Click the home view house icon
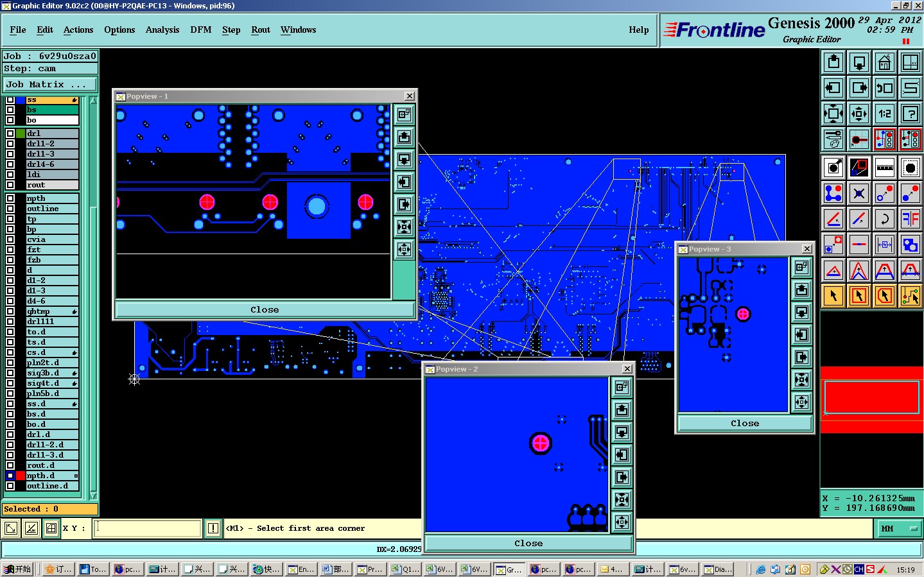The width and height of the screenshot is (924, 577). pos(885,62)
